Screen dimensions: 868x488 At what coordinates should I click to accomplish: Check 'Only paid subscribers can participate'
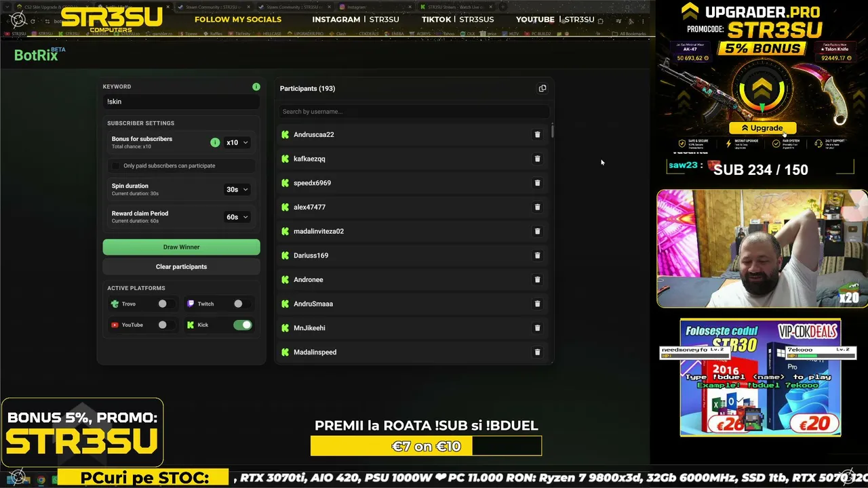click(115, 165)
